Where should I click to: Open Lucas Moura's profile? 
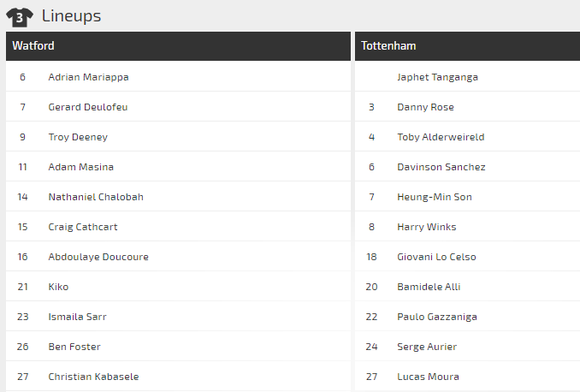(x=428, y=376)
